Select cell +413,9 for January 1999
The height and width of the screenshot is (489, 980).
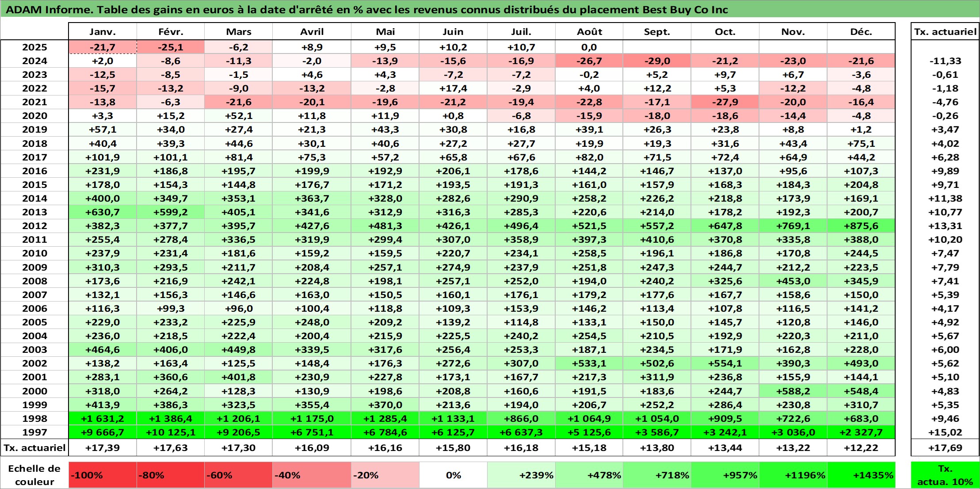103,405
